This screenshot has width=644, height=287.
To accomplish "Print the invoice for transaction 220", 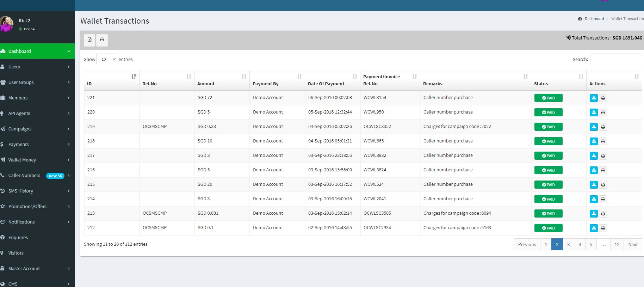I will (x=603, y=112).
